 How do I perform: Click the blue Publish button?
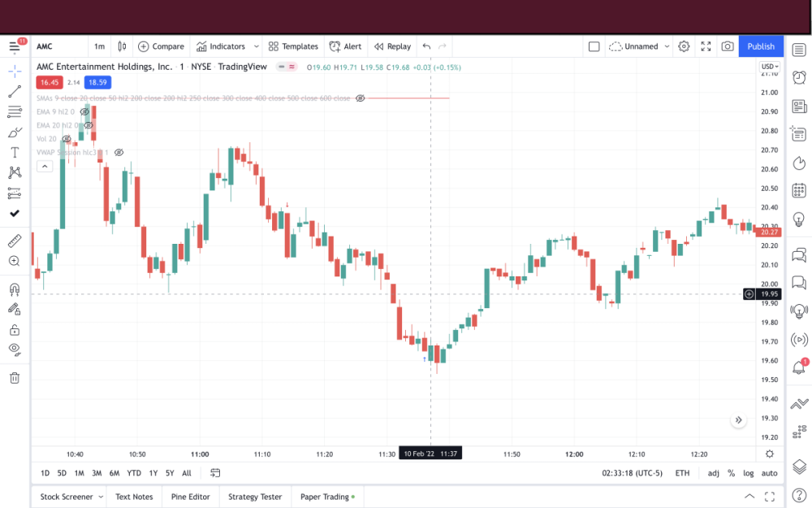[761, 46]
